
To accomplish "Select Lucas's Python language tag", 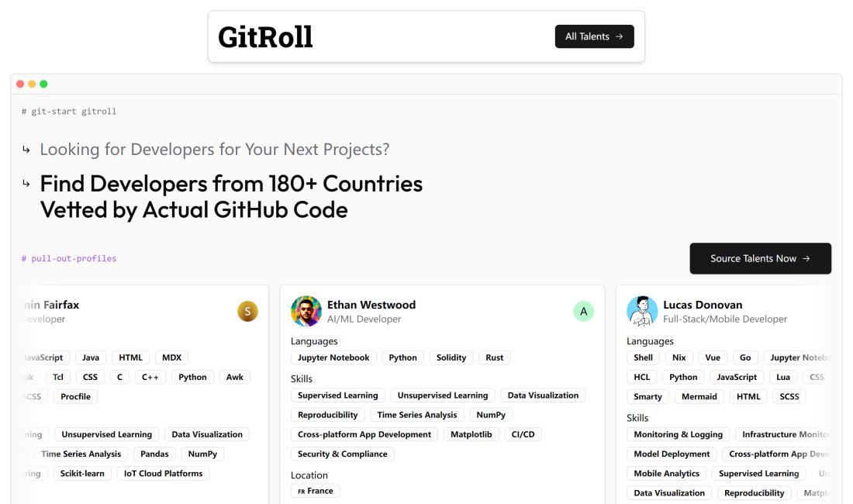I will click(683, 378).
